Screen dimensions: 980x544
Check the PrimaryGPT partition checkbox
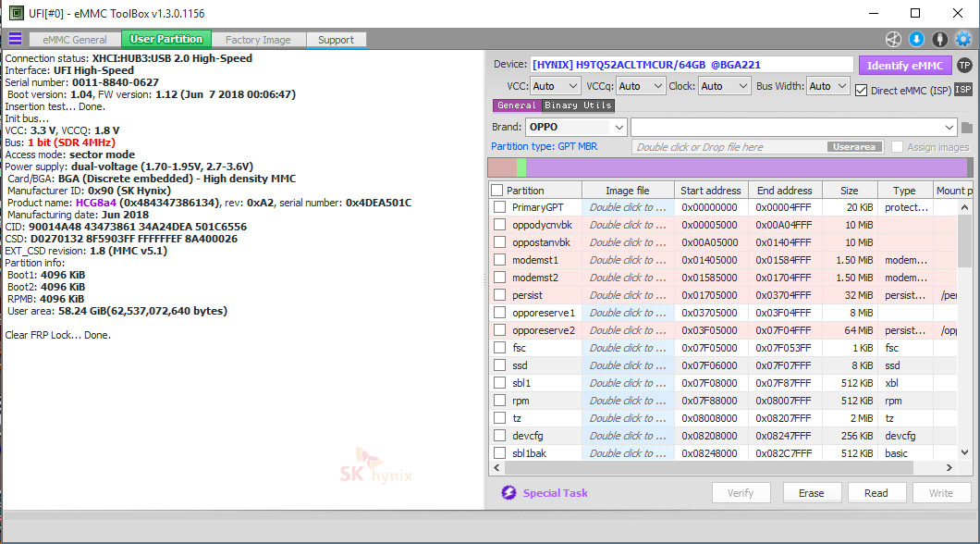pyautogui.click(x=499, y=207)
